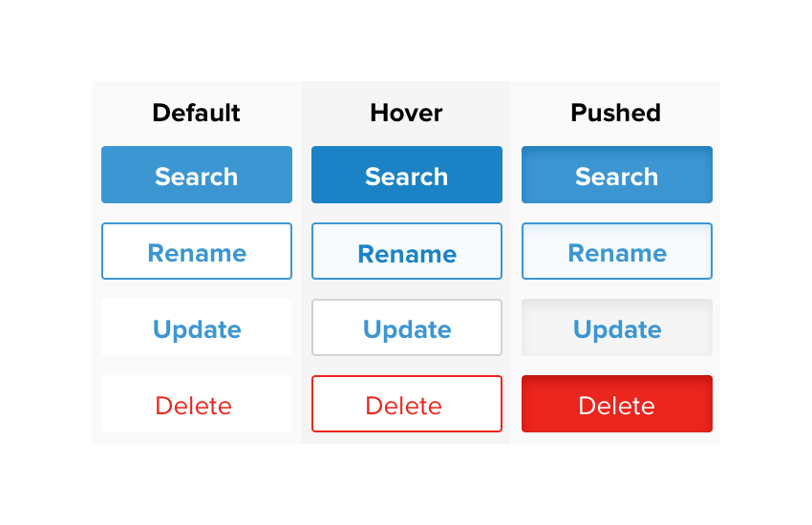The width and height of the screenshot is (812, 525).
Task: Click the gray-filled Update button
Action: click(x=617, y=327)
